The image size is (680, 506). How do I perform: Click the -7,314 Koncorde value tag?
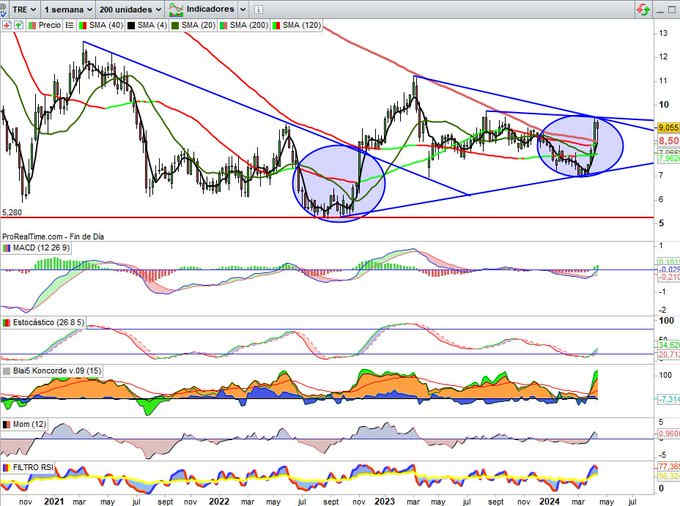(668, 399)
